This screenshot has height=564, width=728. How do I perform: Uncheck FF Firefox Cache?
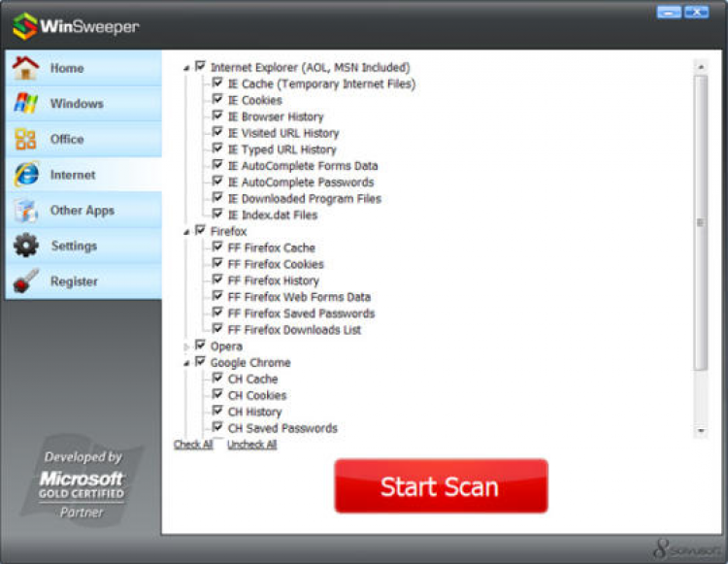click(217, 247)
